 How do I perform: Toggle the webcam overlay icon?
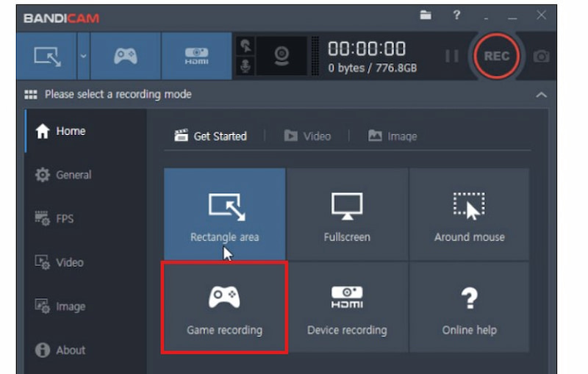click(281, 57)
